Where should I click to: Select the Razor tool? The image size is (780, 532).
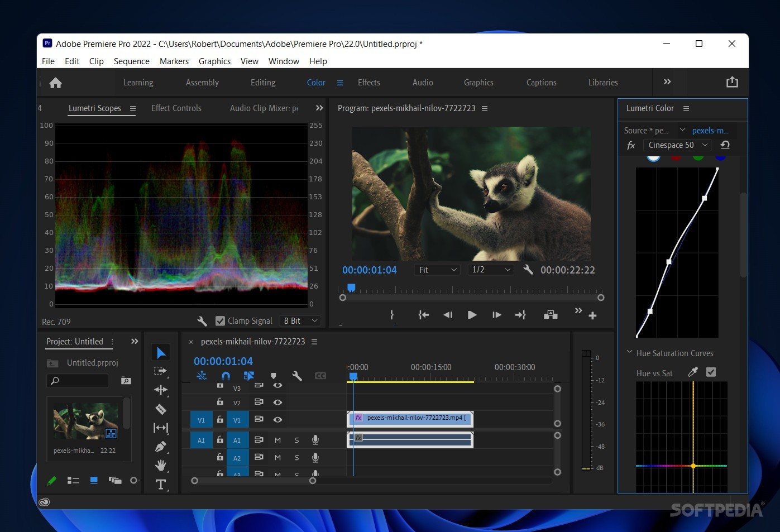coord(161,409)
